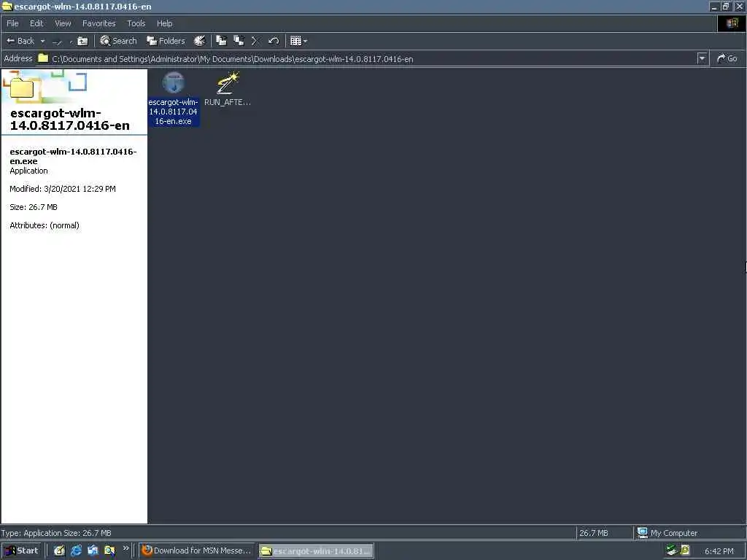Select the RUN_AFTE... file icon
The height and width of the screenshot is (560, 747).
(x=228, y=83)
